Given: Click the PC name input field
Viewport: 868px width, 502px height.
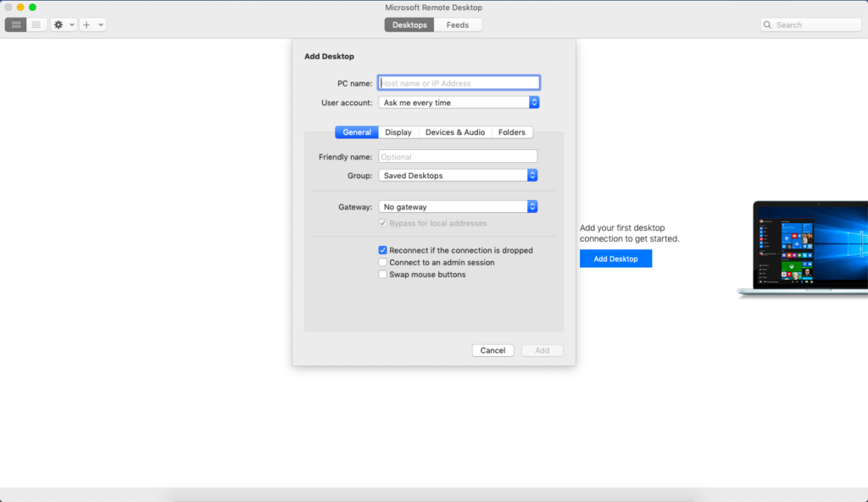Looking at the screenshot, I should (x=459, y=82).
